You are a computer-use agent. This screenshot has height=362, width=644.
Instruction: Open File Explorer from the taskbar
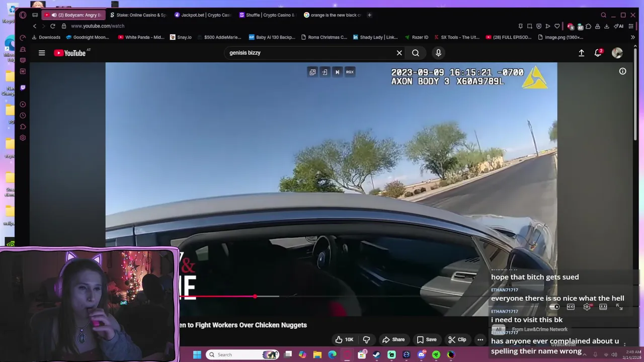click(x=317, y=354)
